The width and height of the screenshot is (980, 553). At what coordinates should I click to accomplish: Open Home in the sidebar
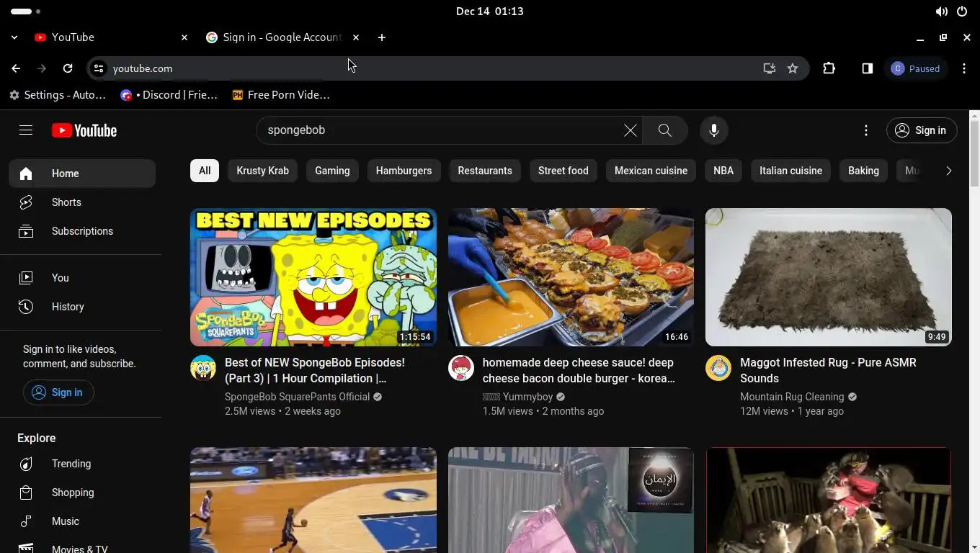82,174
